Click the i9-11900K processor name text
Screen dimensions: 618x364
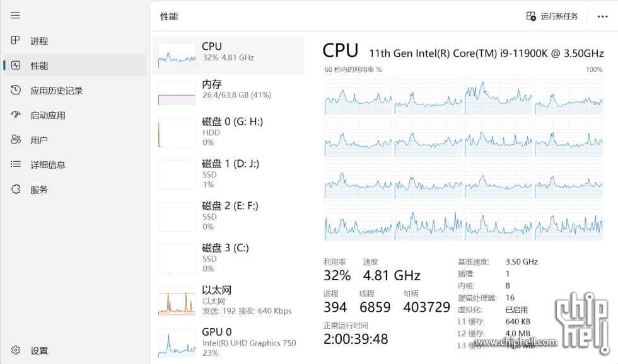486,53
